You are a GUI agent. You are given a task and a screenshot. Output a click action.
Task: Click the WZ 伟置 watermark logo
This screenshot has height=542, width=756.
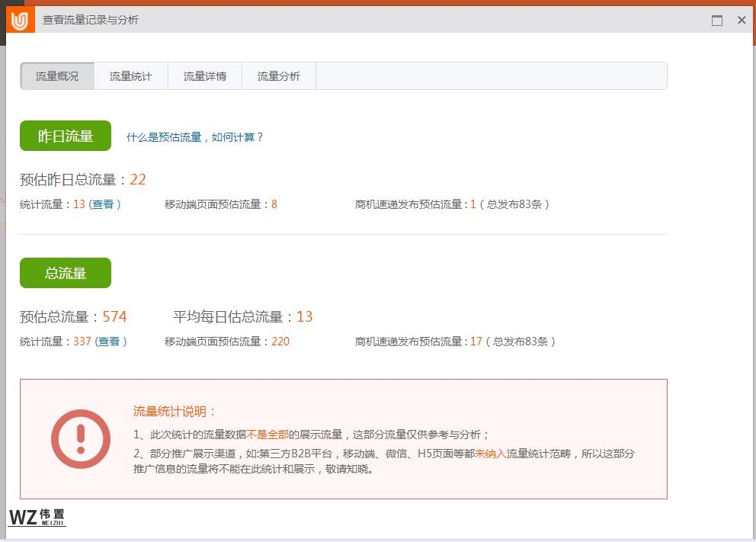(x=37, y=517)
